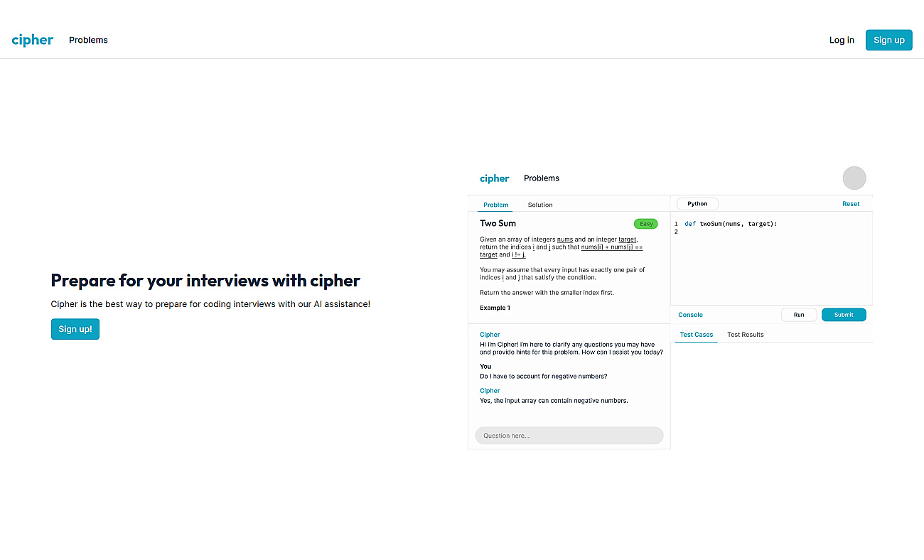Viewport: 924px width, 560px height.
Task: Open the Problems page from the top navbar
Action: pos(88,40)
